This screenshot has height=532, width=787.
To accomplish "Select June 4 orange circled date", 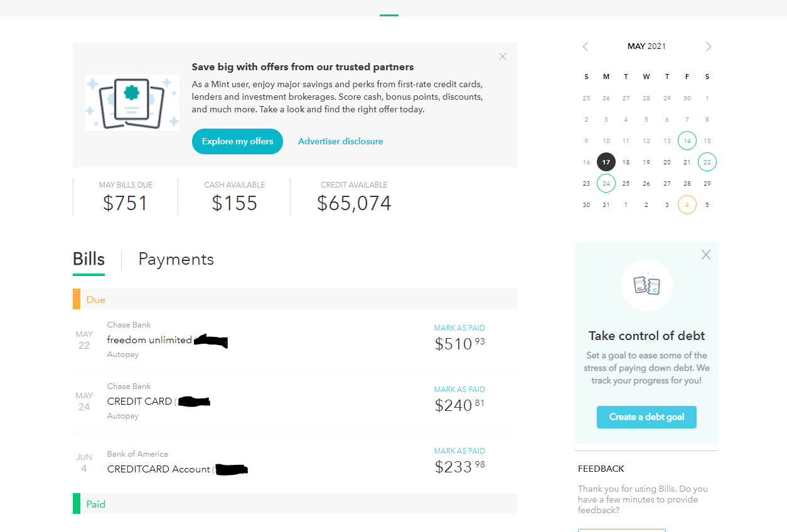I will (x=687, y=205).
